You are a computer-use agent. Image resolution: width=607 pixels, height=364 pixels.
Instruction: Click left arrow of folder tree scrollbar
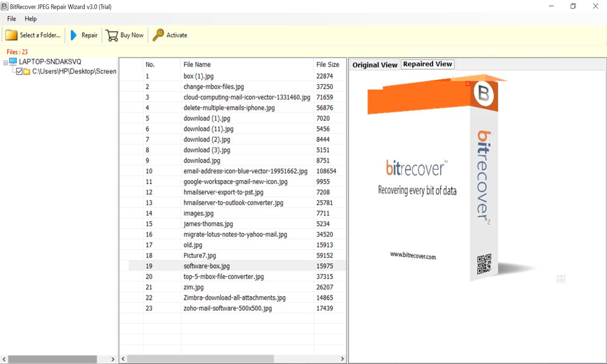[x=4, y=359]
